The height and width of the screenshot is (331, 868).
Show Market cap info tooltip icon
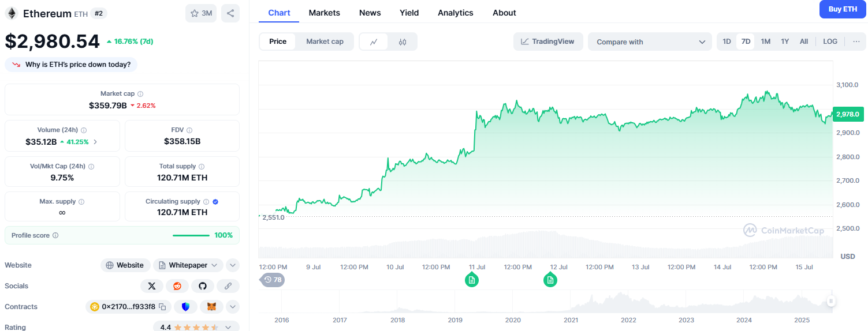point(140,93)
